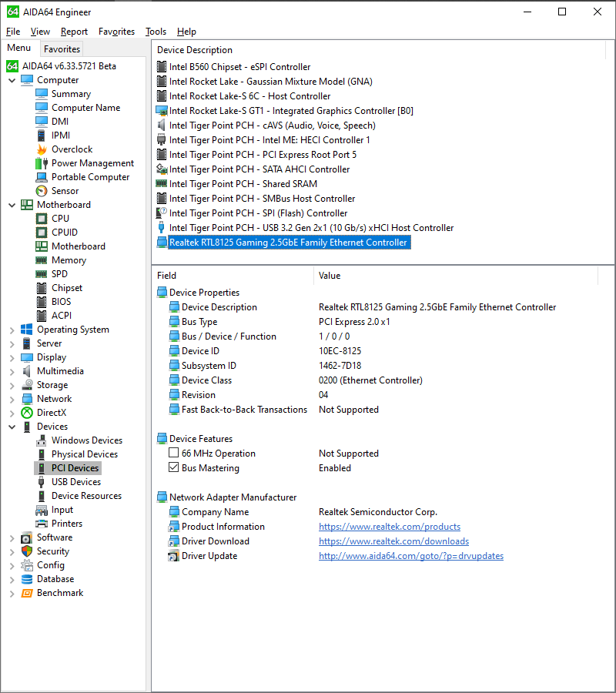Click the DirectX Xbox logo icon
Screen dimensions: 616x693
point(27,413)
